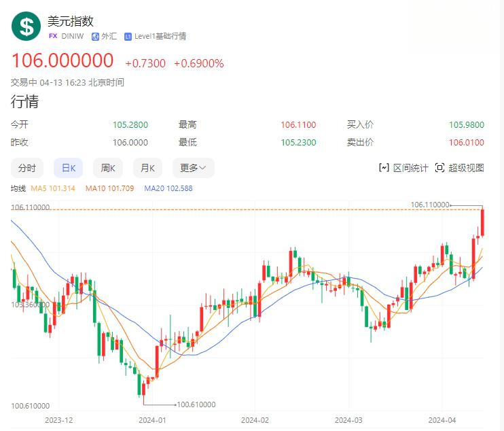Click the 最高 value 106.1100
The height and width of the screenshot is (431, 504).
pos(298,125)
